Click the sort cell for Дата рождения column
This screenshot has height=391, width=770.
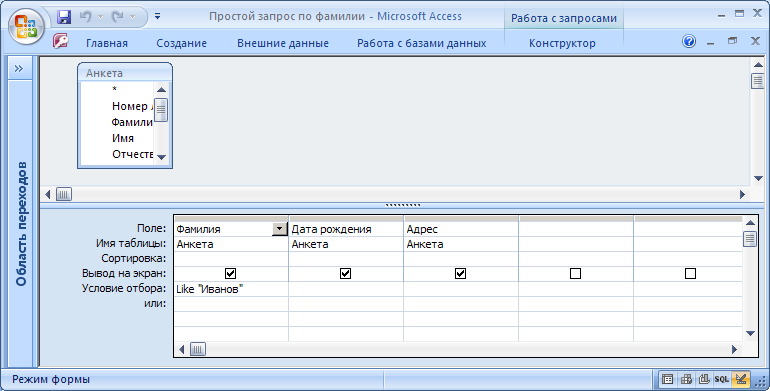[346, 258]
